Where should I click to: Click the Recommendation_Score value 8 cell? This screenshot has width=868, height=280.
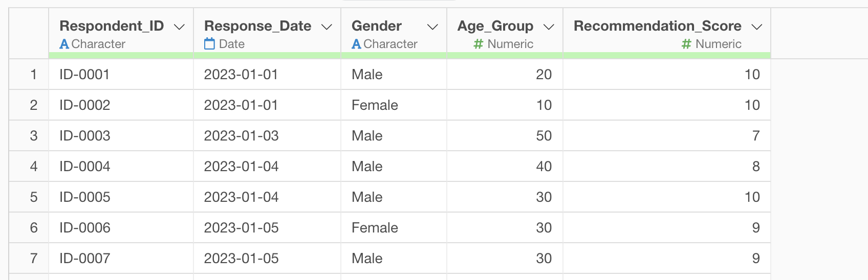[x=667, y=167]
